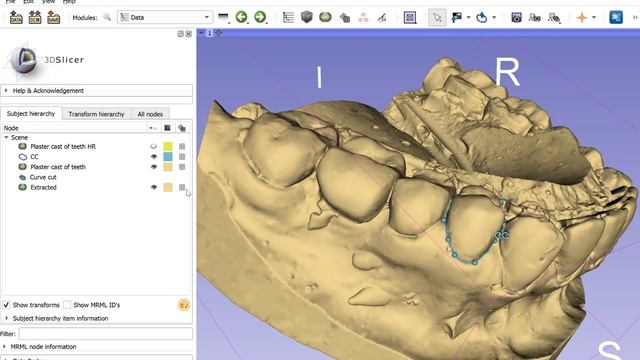Toggle visibility eye of Extracted node
The image size is (640, 360).
coord(153,187)
